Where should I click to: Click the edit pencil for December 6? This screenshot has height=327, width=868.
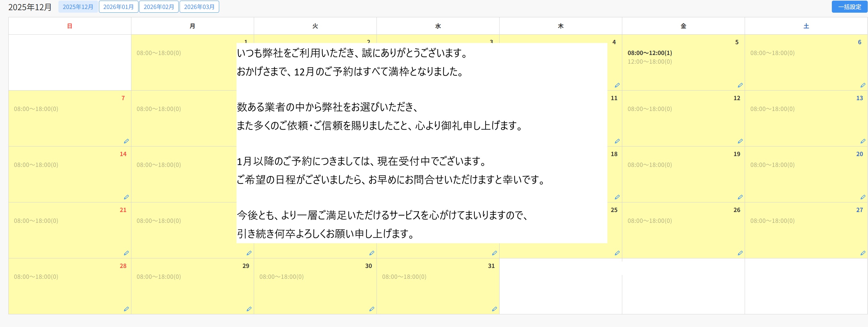click(x=863, y=85)
